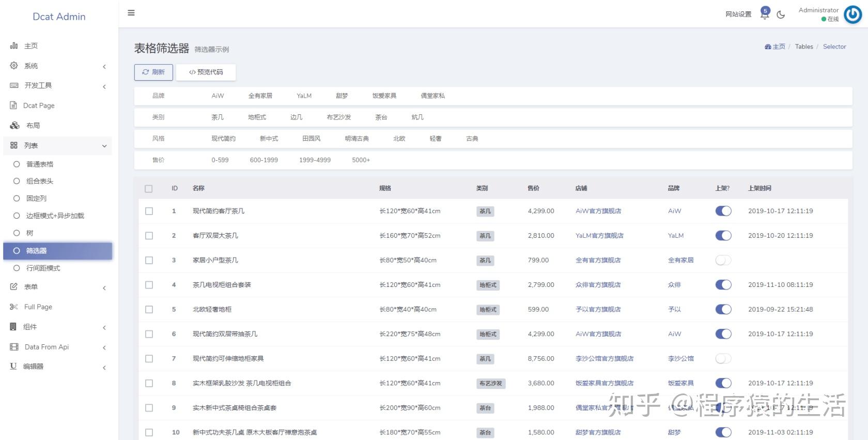Screen dimensions: 868x440
Task: Filter by price range 600-1999
Action: pyautogui.click(x=264, y=160)
